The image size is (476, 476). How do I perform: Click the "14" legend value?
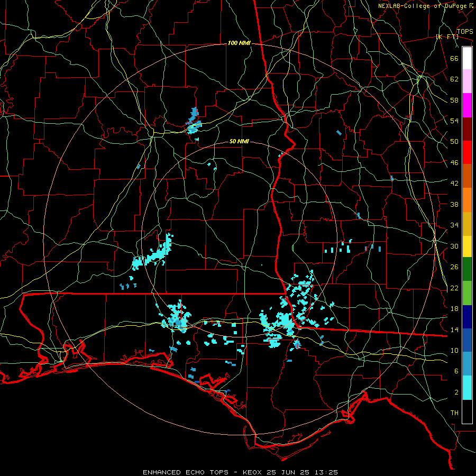(x=454, y=329)
